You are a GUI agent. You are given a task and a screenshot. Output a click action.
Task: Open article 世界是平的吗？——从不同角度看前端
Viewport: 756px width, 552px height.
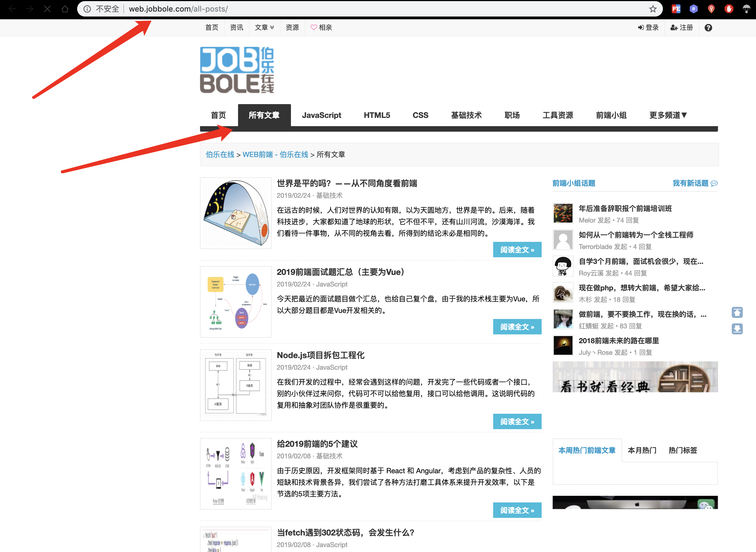(347, 183)
